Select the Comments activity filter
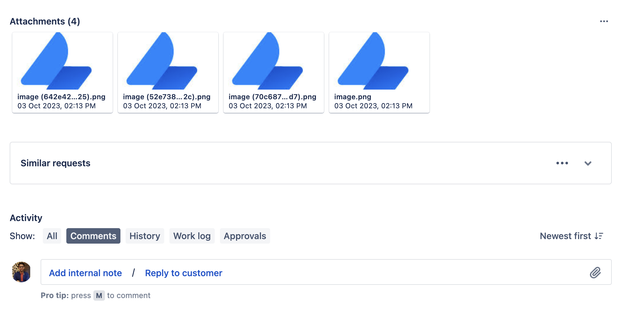 coord(93,236)
